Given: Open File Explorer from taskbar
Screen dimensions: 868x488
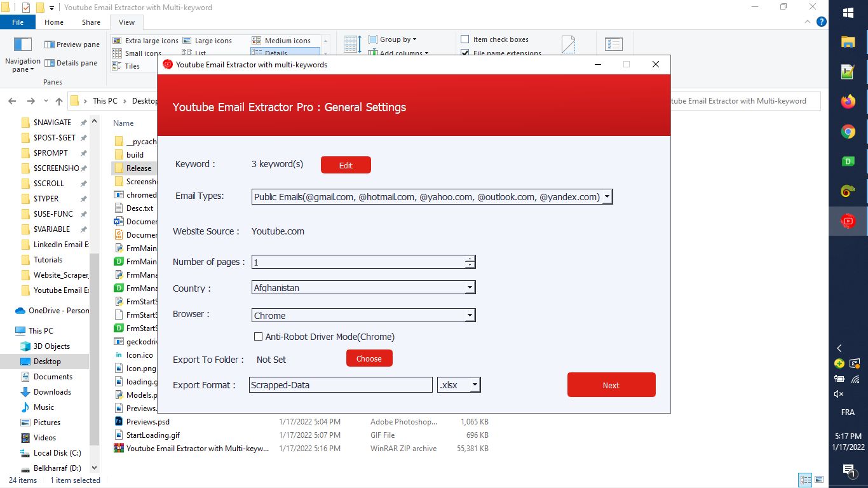Looking at the screenshot, I should 848,43.
